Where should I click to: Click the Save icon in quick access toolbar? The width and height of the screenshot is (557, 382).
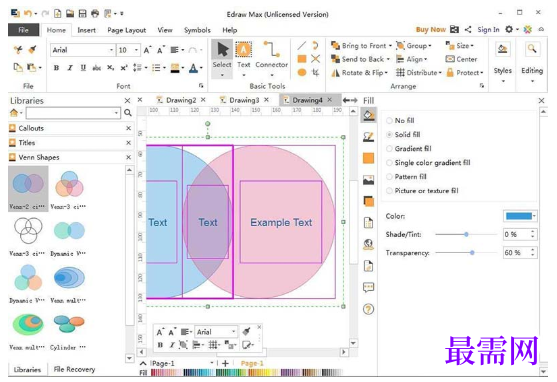(x=82, y=14)
